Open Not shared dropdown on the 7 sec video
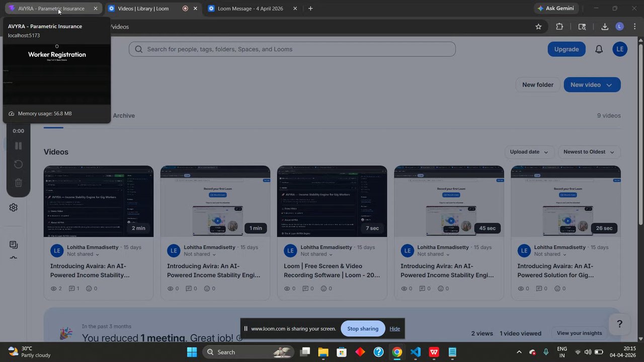644x362 pixels. [316, 254]
